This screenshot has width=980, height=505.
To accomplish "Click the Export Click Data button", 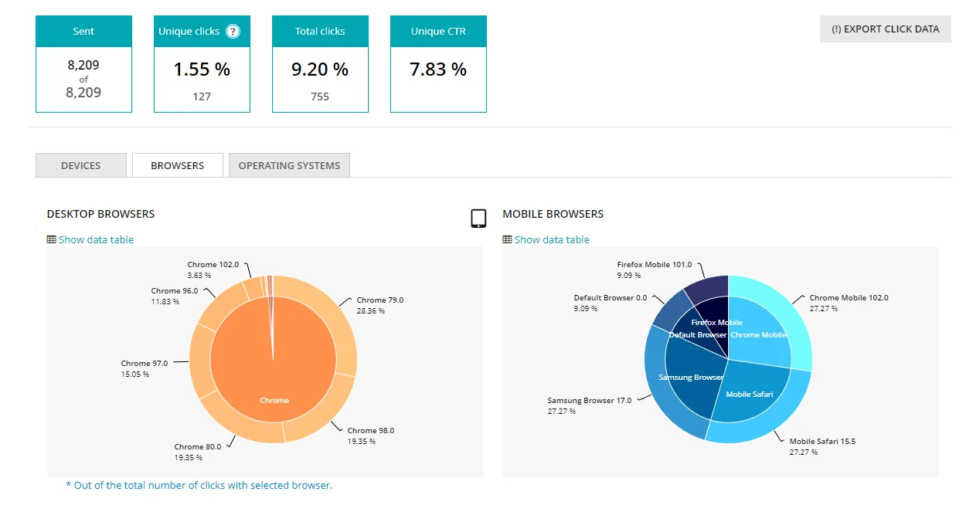I will tap(886, 29).
